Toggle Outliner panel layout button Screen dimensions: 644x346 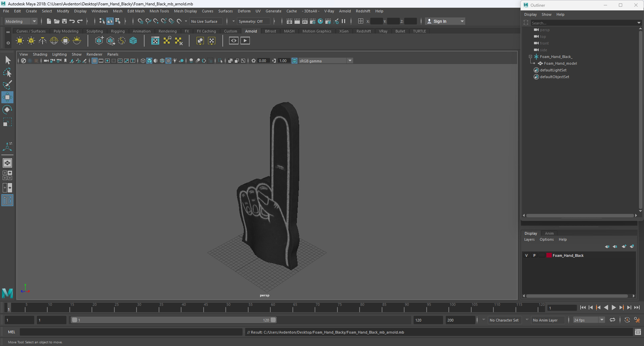(x=7, y=200)
